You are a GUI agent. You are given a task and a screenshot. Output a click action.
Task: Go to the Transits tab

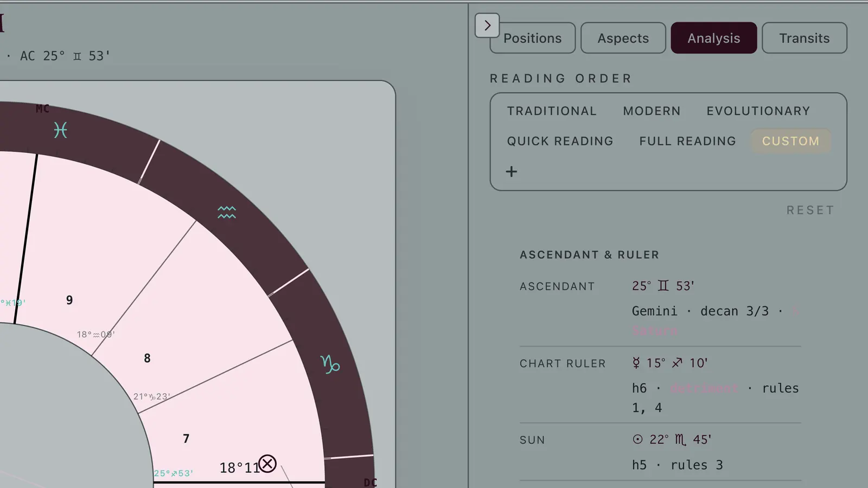click(x=805, y=38)
